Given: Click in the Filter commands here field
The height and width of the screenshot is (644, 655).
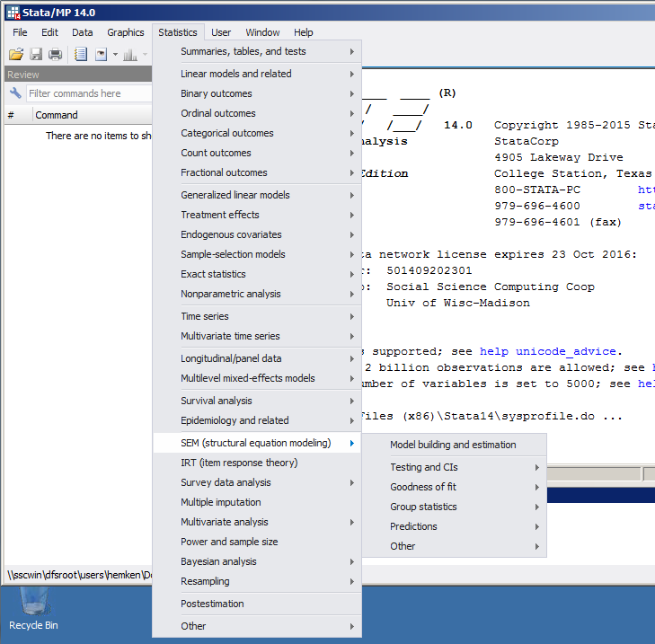Looking at the screenshot, I should [x=85, y=93].
